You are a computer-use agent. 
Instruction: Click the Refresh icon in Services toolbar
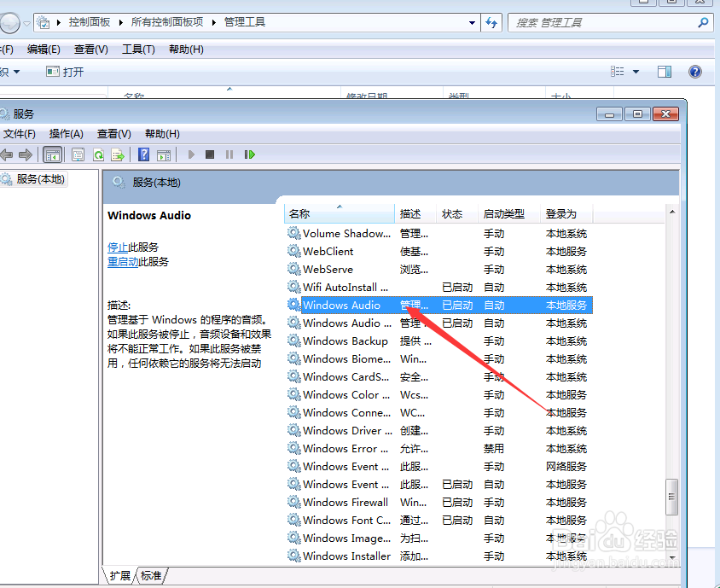tap(99, 154)
